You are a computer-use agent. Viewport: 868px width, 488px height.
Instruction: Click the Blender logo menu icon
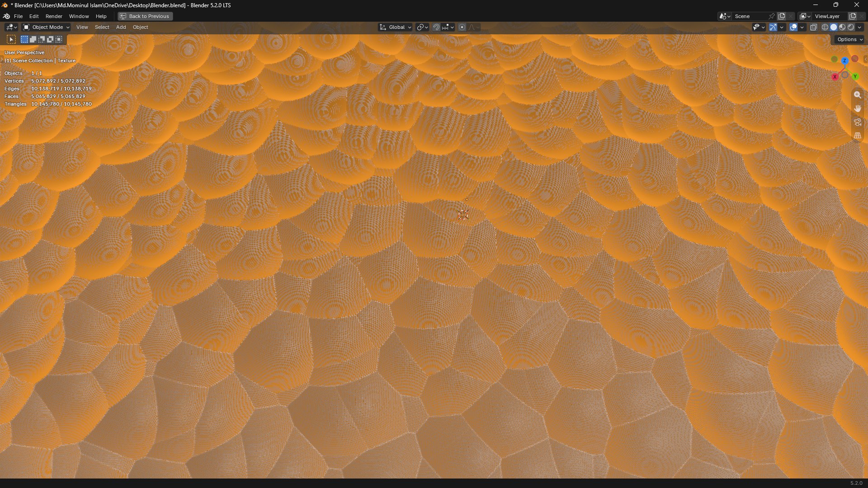(7, 16)
